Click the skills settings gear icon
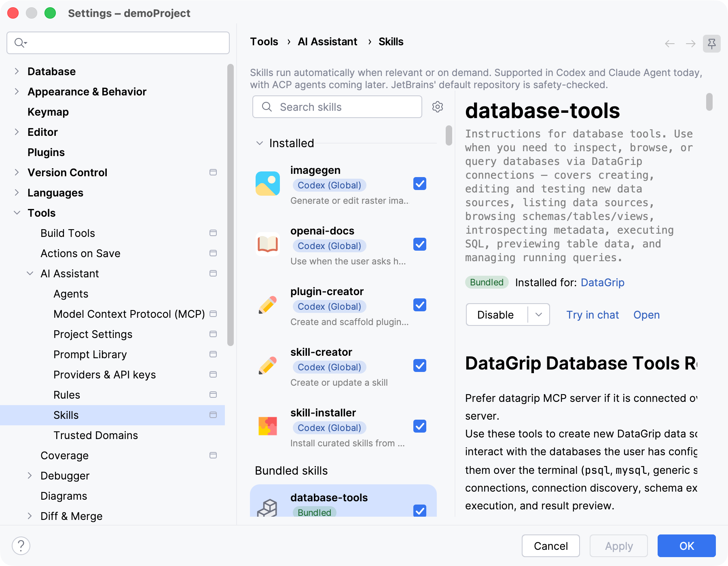 pos(438,107)
